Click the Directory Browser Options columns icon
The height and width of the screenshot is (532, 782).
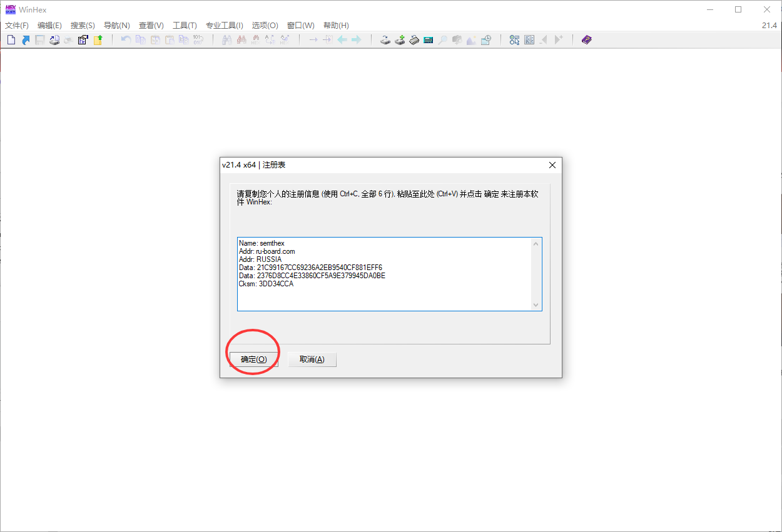tap(529, 40)
